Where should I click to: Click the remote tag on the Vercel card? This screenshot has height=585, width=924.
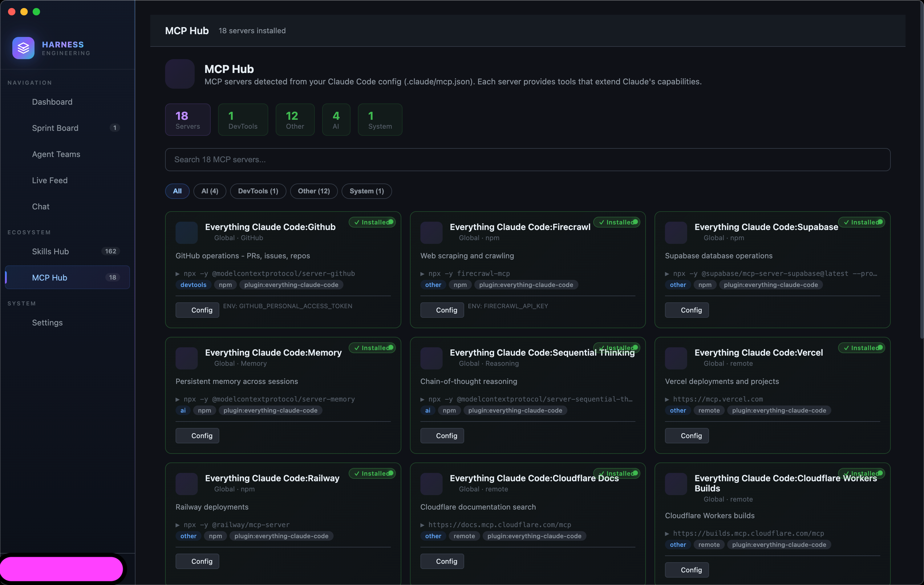pyautogui.click(x=709, y=410)
